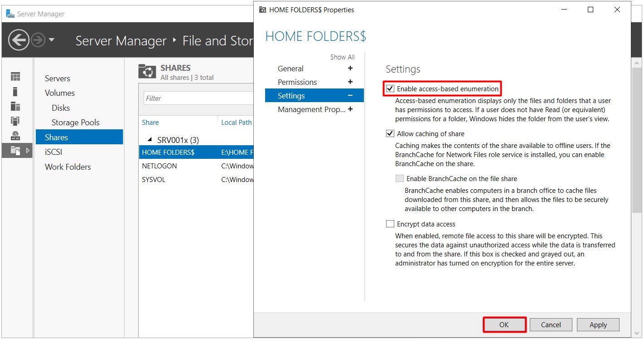644x339 pixels.
Task: Open Disks under Volumes
Action: coord(61,108)
